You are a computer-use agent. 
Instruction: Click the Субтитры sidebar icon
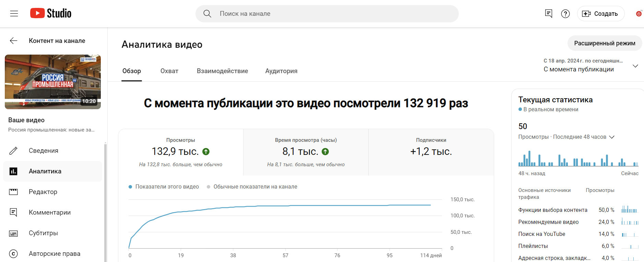(x=13, y=233)
